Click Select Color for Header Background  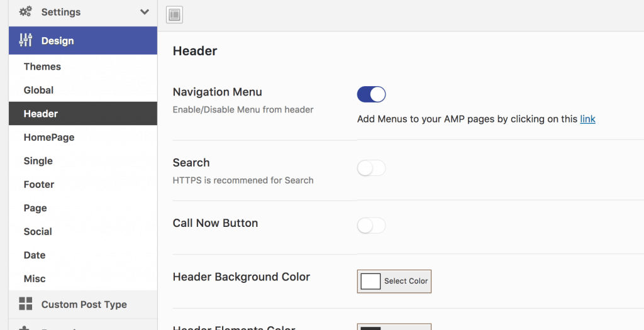tap(406, 281)
